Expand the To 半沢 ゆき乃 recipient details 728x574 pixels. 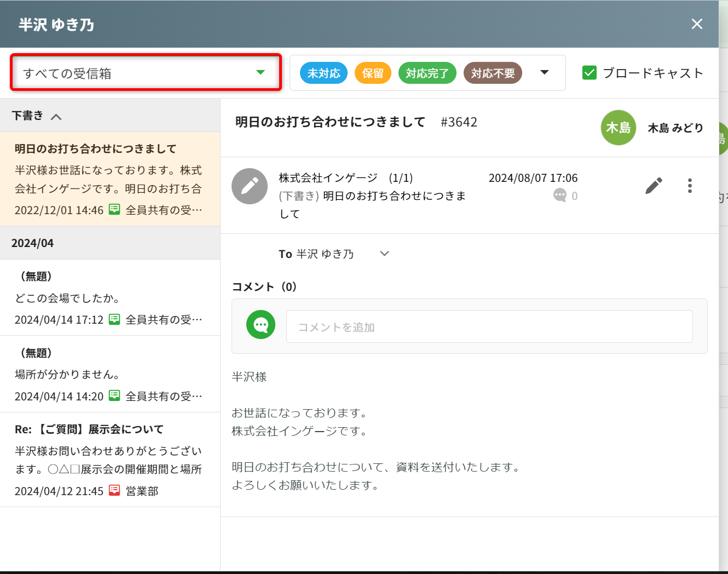click(384, 254)
